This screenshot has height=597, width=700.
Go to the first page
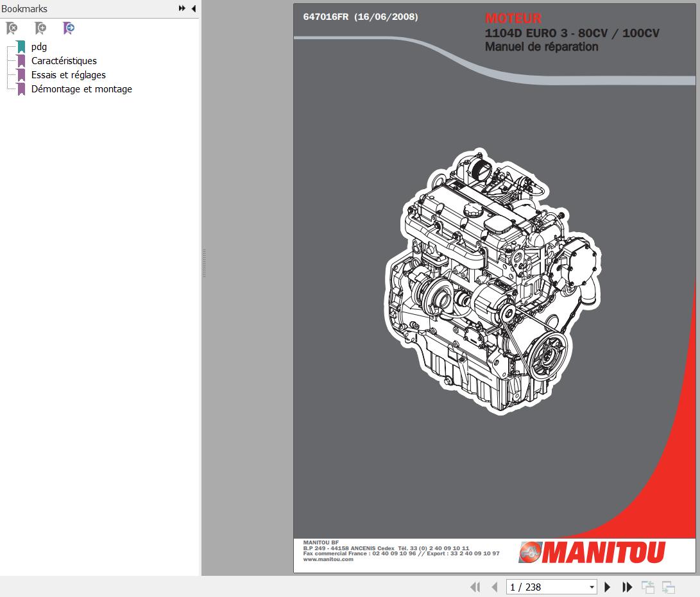(x=475, y=587)
